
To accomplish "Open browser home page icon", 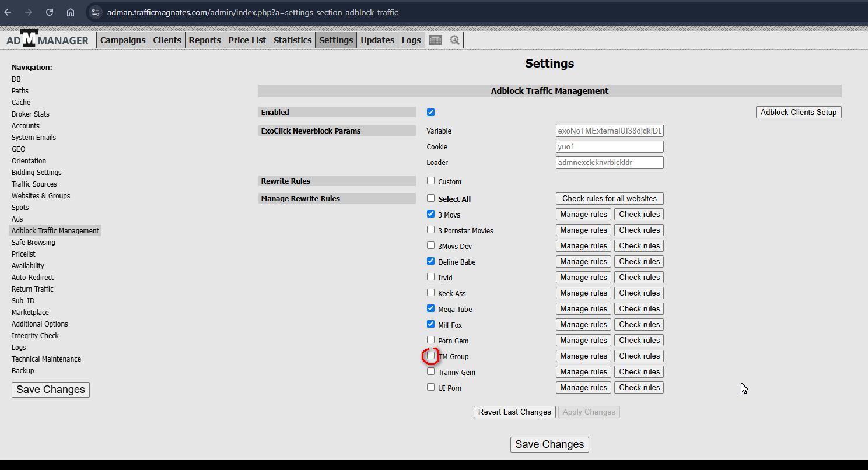I will 71,12.
